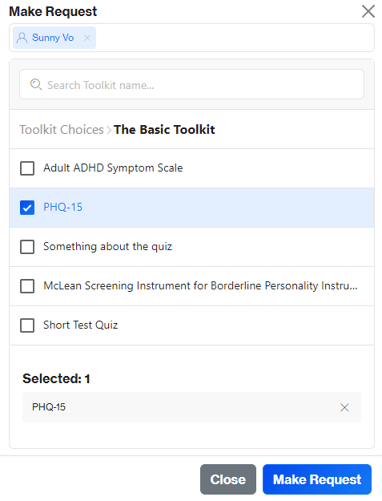The image size is (382, 501).
Task: Click the user icon in Sunny Vo tag
Action: (x=22, y=38)
